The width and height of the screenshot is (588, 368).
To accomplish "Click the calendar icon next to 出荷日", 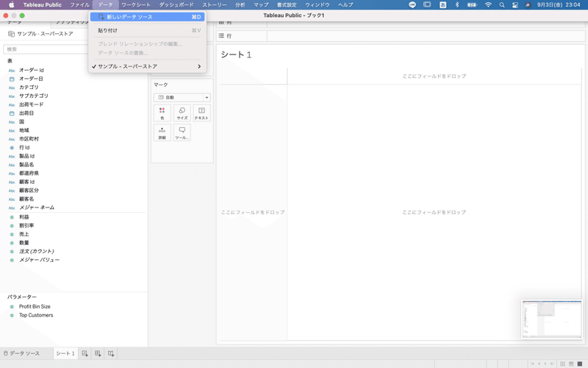I will tap(12, 113).
